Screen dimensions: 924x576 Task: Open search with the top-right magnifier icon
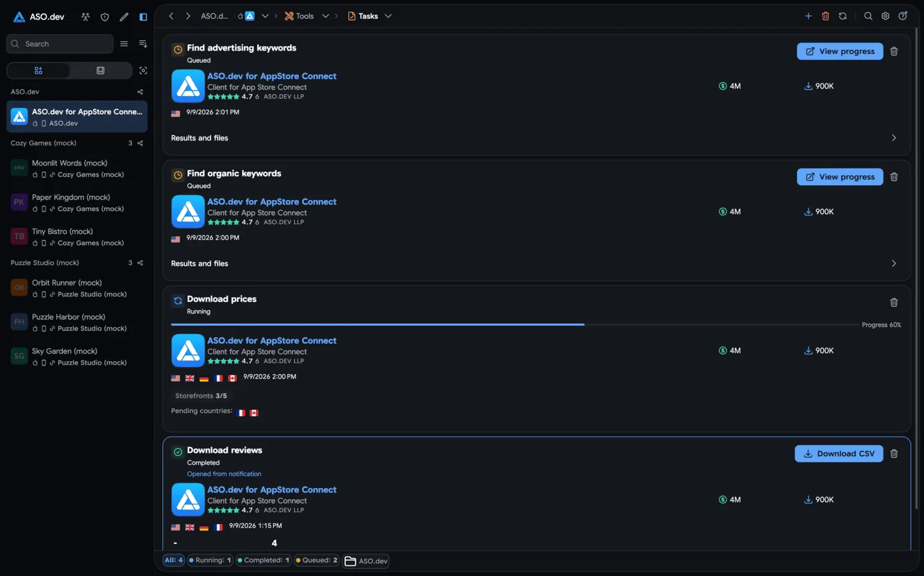tap(868, 16)
